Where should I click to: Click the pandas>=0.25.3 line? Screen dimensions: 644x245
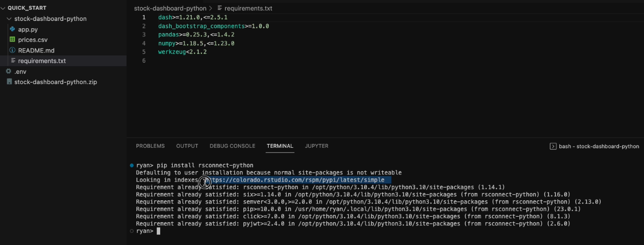196,35
